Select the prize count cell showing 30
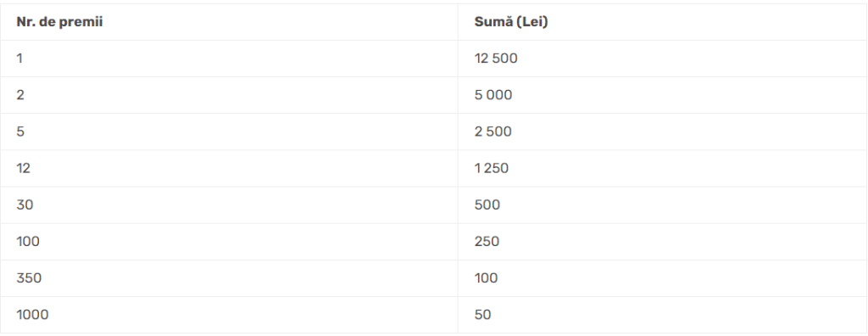 229,204
